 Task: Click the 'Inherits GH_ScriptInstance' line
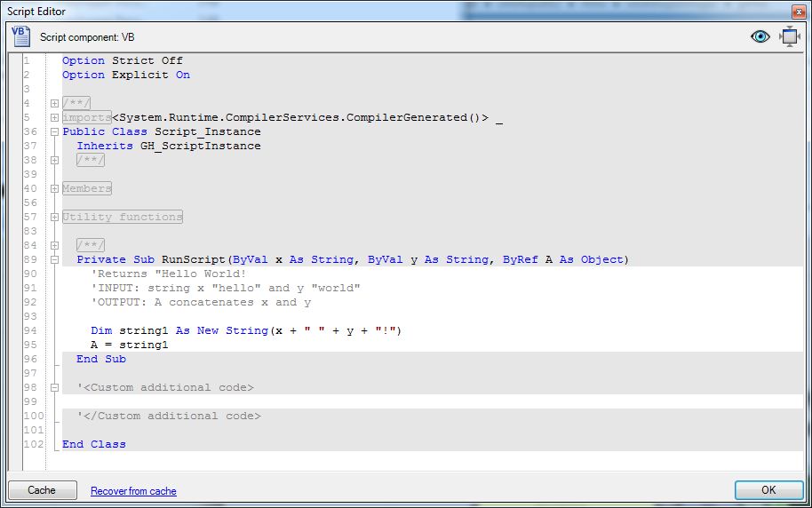point(169,146)
